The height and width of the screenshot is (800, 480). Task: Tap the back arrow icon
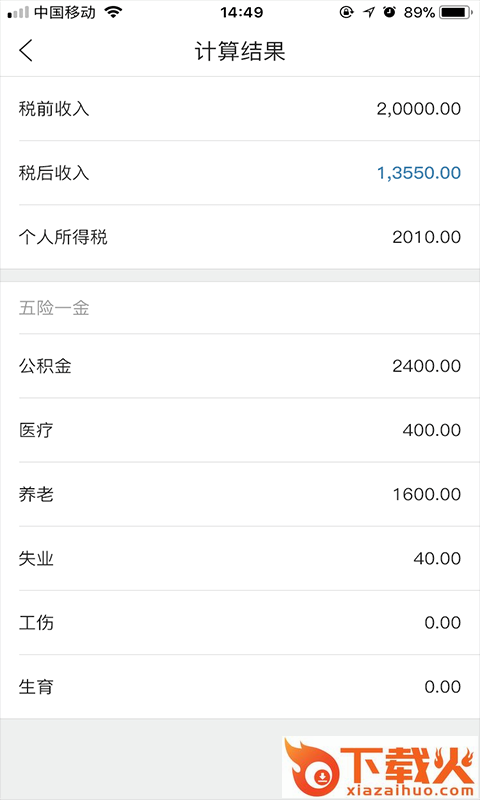[26, 51]
